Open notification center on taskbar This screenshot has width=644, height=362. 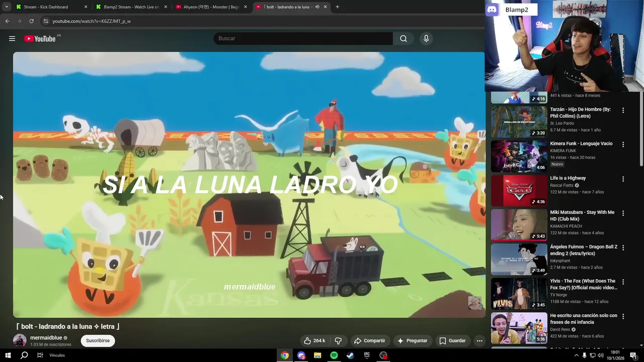[x=633, y=355]
